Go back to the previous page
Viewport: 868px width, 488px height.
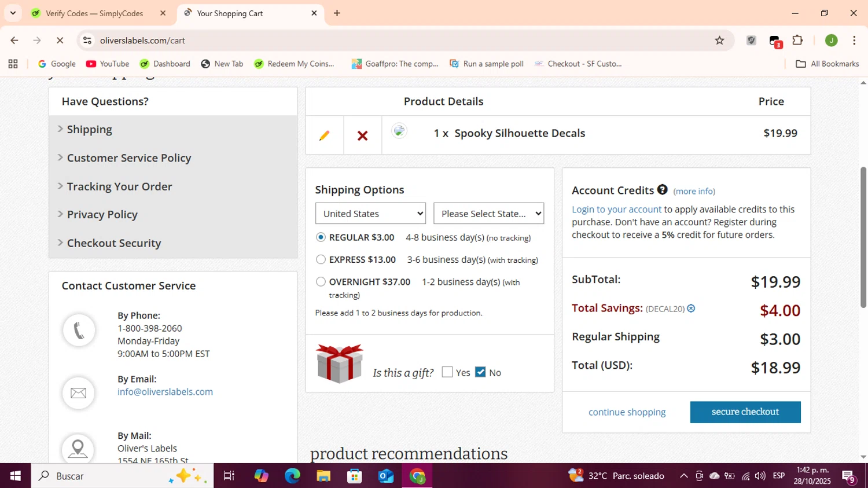point(14,41)
